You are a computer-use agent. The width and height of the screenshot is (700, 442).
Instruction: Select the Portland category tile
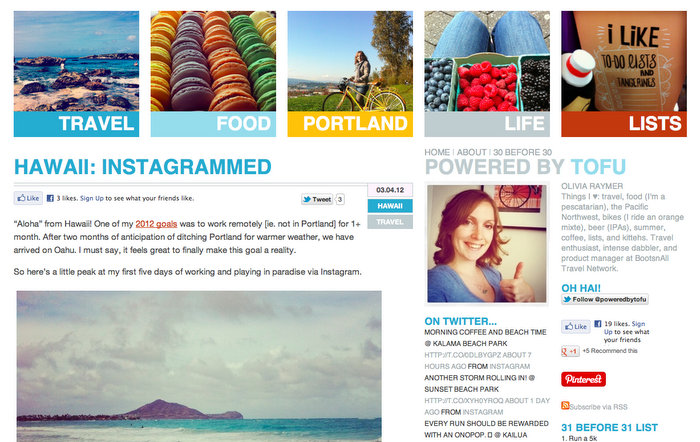350,74
